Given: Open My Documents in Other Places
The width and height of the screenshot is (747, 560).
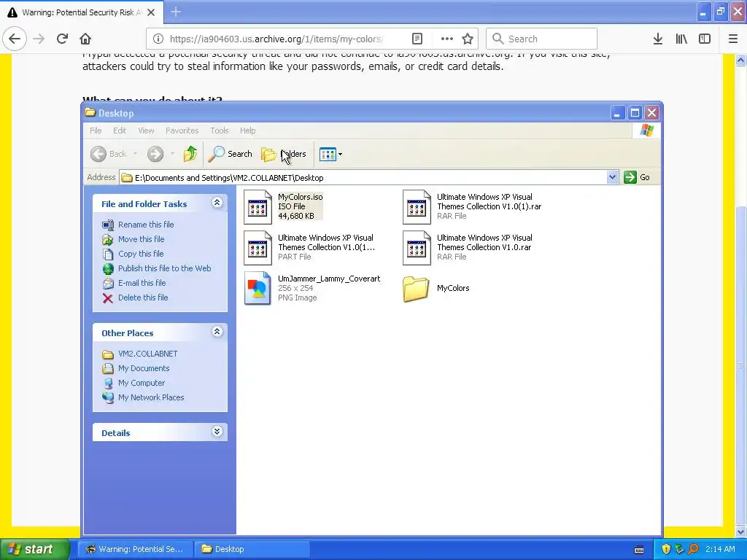Looking at the screenshot, I should click(x=144, y=368).
